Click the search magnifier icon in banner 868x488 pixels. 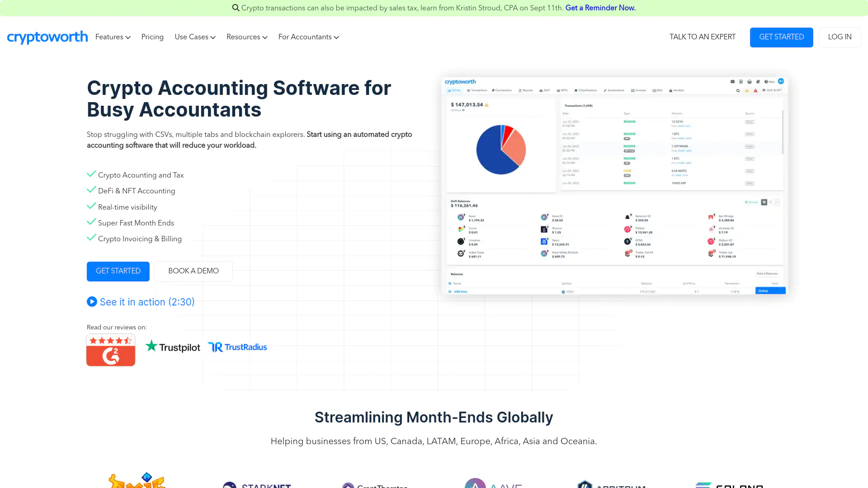coord(236,8)
